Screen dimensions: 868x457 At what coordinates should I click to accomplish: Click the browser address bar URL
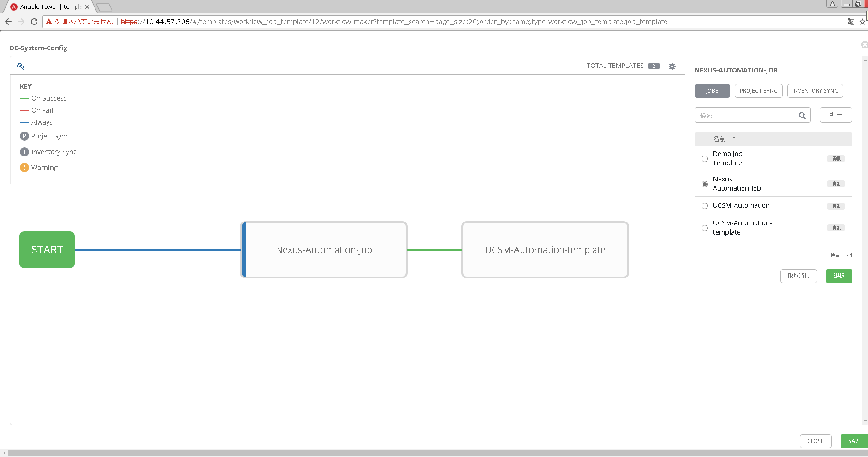click(394, 22)
